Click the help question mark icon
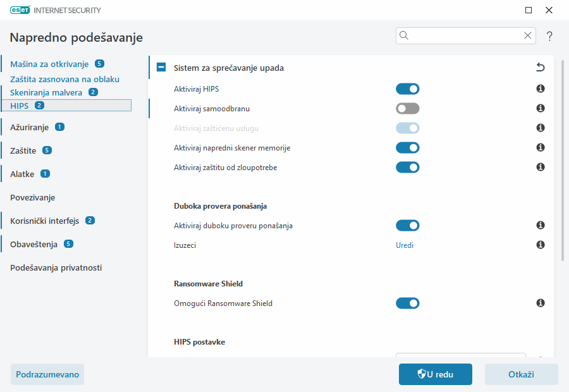This screenshot has width=569, height=392. pyautogui.click(x=549, y=36)
